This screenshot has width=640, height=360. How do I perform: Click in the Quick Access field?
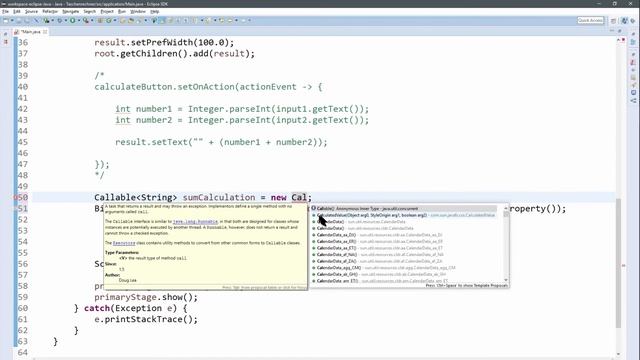pyautogui.click(x=590, y=20)
